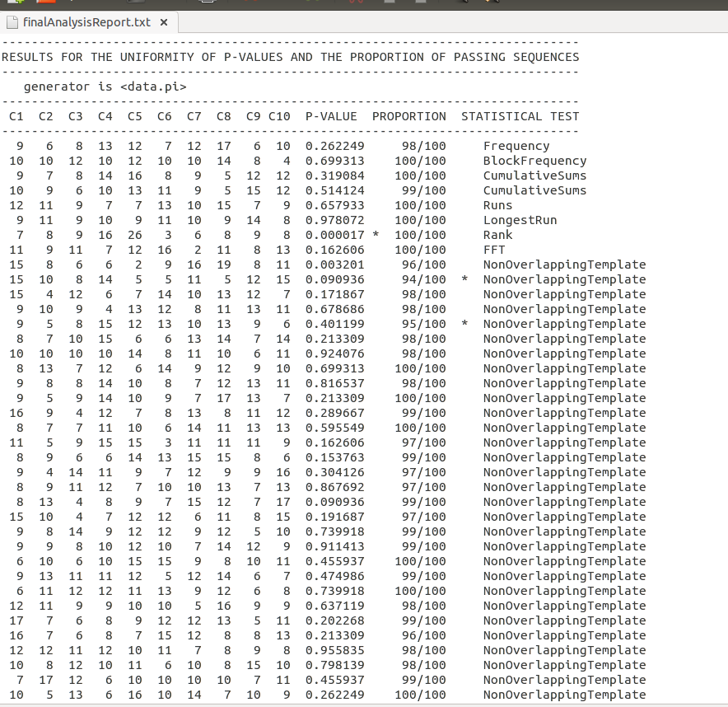Viewport: 728px width, 707px height.
Task: Click the p-value 0.191687
Action: [334, 517]
